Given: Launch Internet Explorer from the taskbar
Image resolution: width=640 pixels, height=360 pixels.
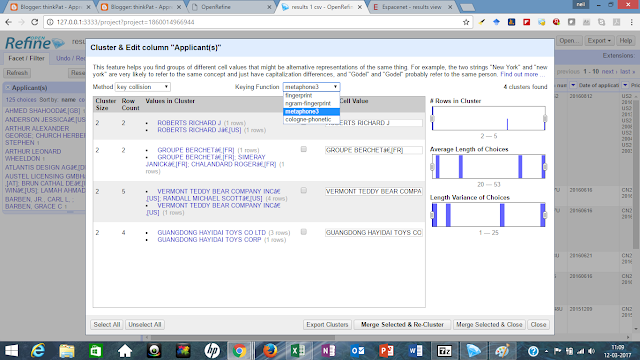Looking at the screenshot, I should (x=38, y=351).
